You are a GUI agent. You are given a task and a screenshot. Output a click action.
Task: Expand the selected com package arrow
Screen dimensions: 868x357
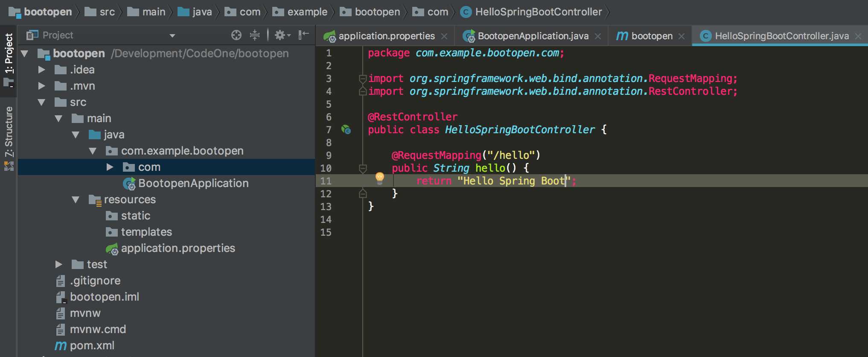[110, 167]
